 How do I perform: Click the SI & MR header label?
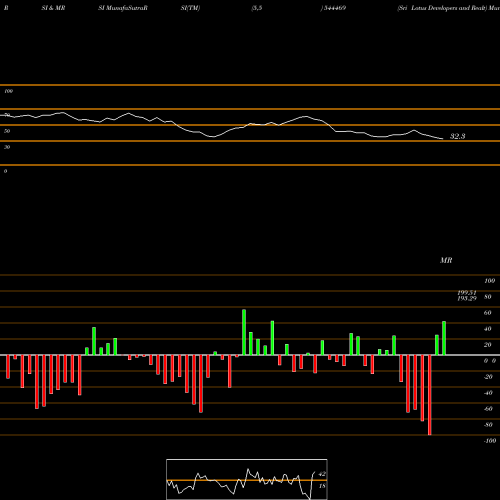coord(53,8)
